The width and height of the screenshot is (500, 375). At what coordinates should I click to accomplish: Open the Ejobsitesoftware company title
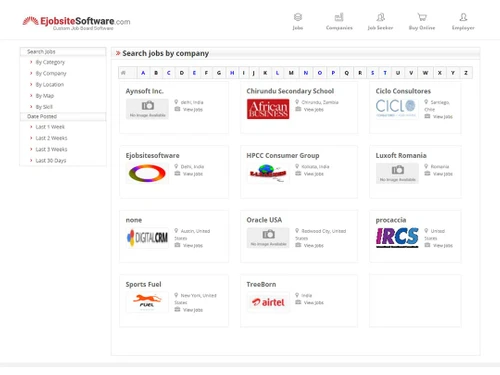tap(152, 156)
